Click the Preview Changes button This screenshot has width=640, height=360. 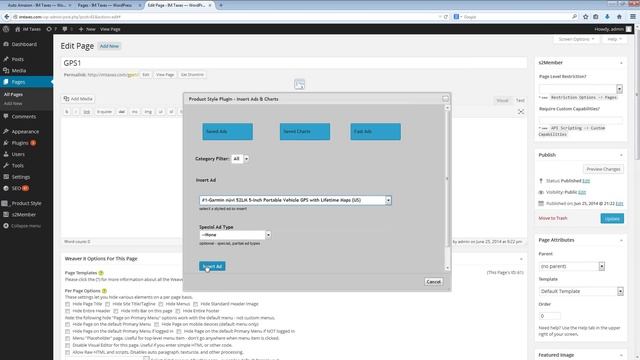(x=603, y=169)
